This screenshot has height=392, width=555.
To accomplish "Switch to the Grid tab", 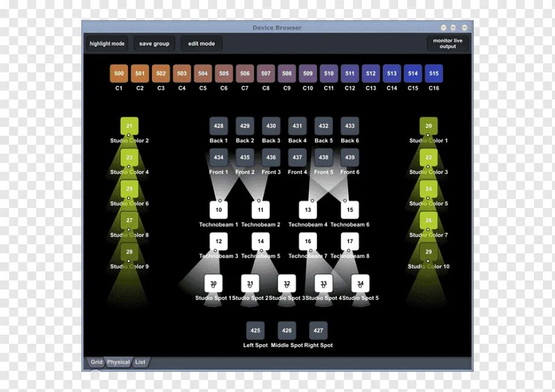I will click(x=97, y=362).
